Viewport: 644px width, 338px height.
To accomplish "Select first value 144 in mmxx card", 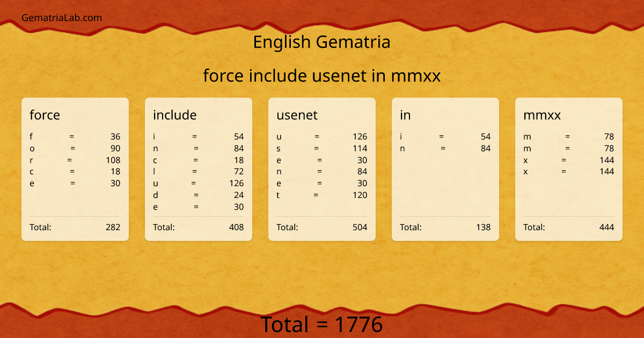I will coord(607,160).
